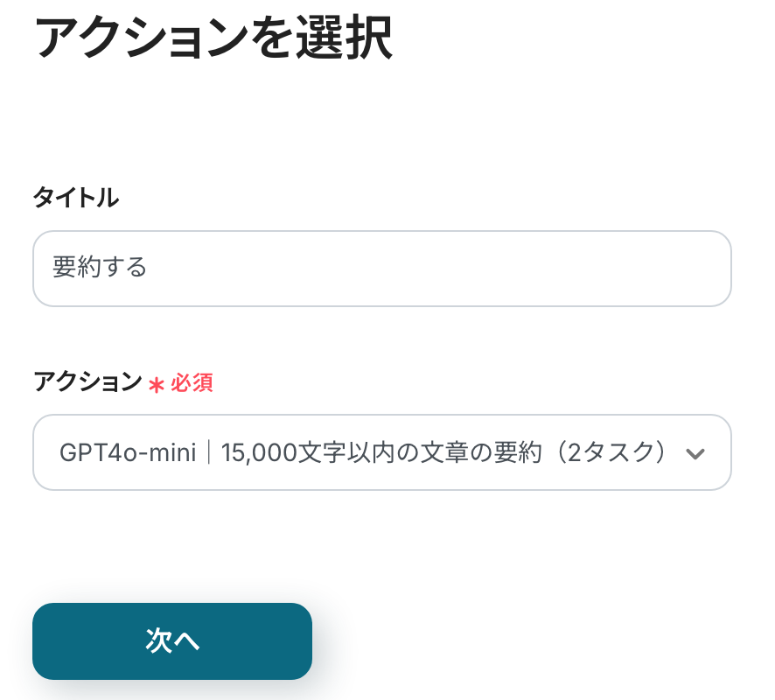Viewport: 775px width, 700px height.
Task: Focus the タイトル input field
Action: (x=381, y=269)
